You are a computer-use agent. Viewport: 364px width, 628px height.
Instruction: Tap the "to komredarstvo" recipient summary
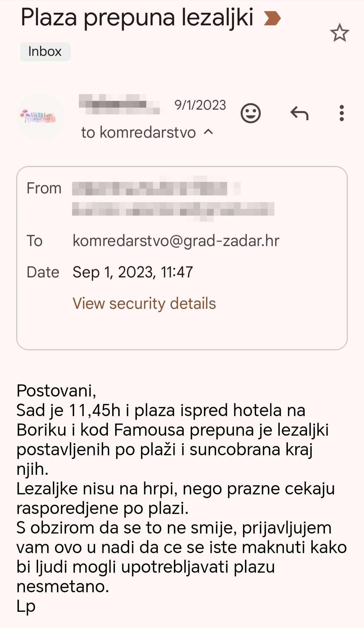point(138,132)
